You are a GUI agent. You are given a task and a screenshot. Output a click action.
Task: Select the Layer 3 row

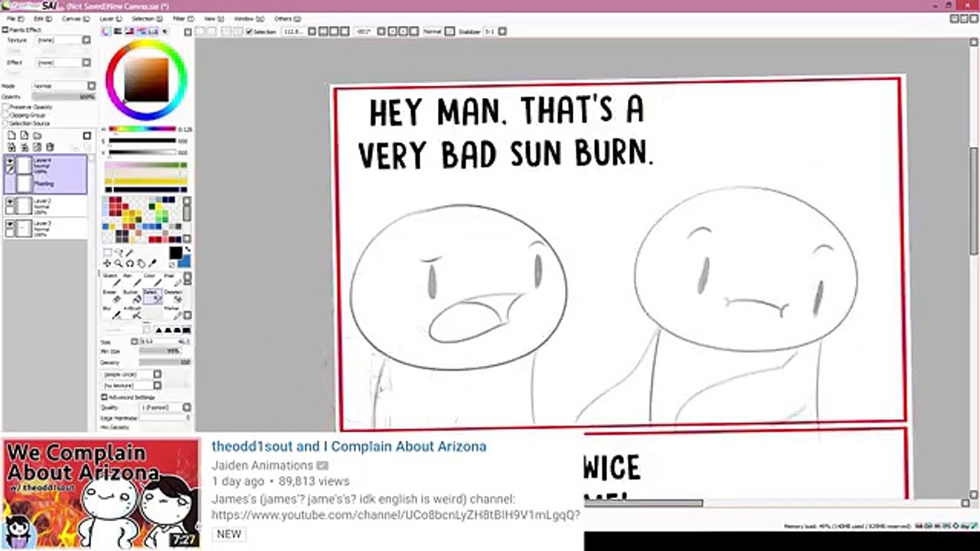click(46, 227)
